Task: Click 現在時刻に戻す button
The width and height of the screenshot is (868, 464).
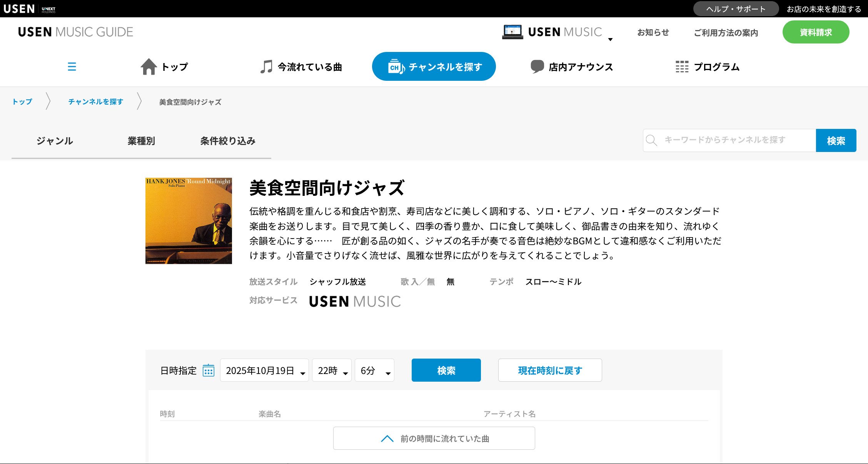Action: pos(550,370)
